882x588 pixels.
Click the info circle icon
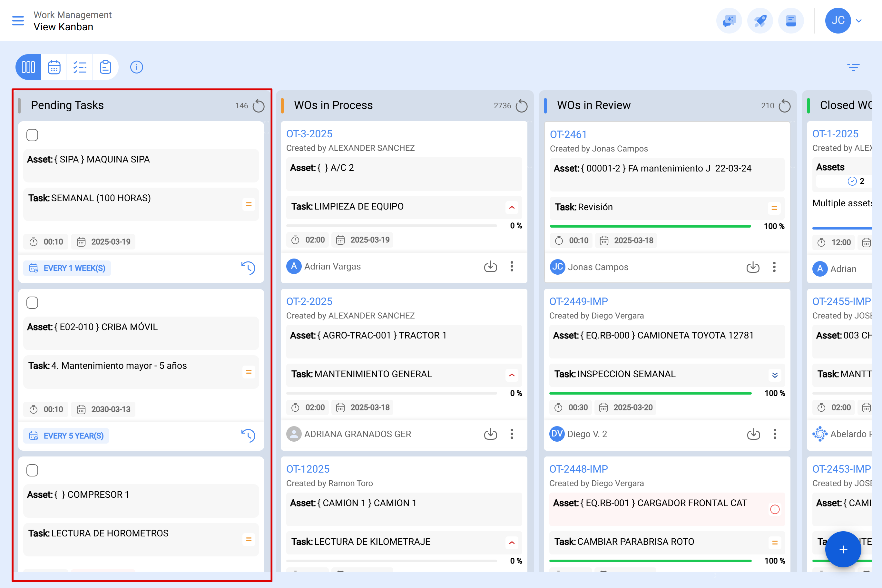[136, 67]
